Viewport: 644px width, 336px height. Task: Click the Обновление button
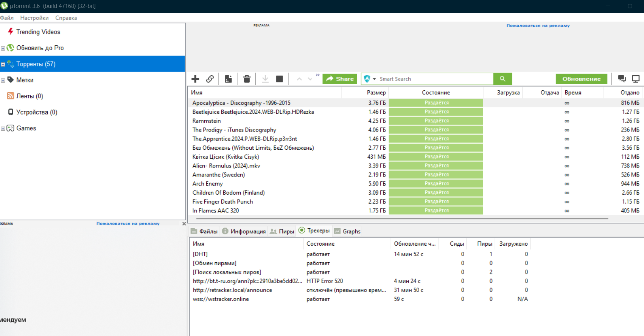pyautogui.click(x=581, y=79)
